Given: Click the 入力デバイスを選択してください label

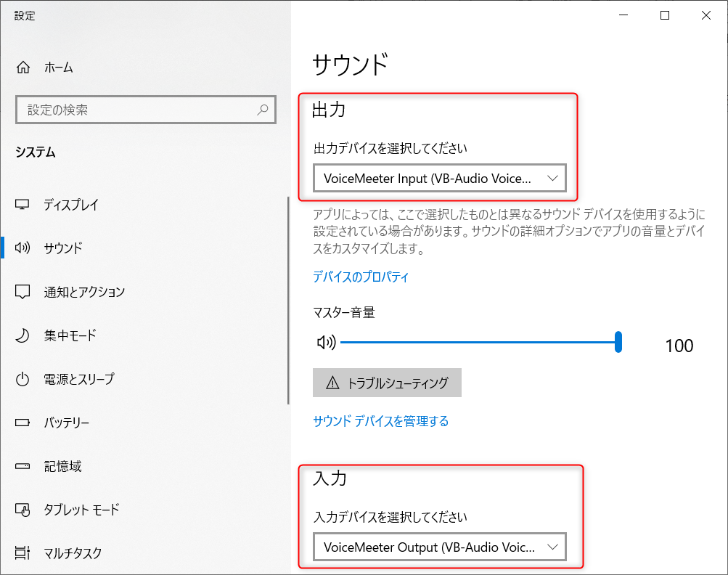Looking at the screenshot, I should (390, 517).
